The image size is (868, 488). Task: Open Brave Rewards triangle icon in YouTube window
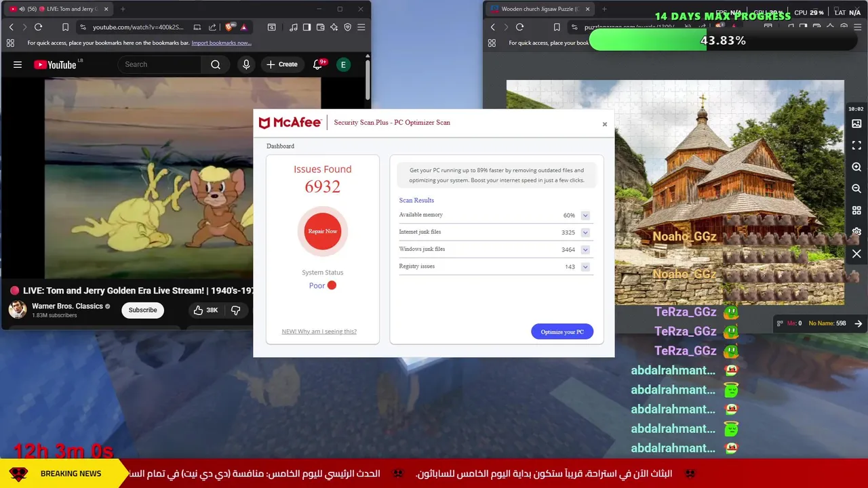tap(243, 27)
